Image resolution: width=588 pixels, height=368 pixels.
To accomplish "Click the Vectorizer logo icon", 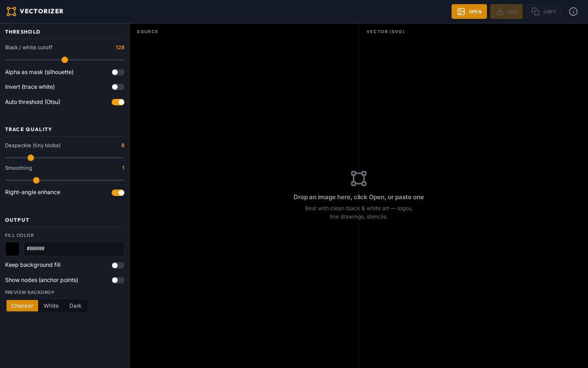I will (x=11, y=11).
